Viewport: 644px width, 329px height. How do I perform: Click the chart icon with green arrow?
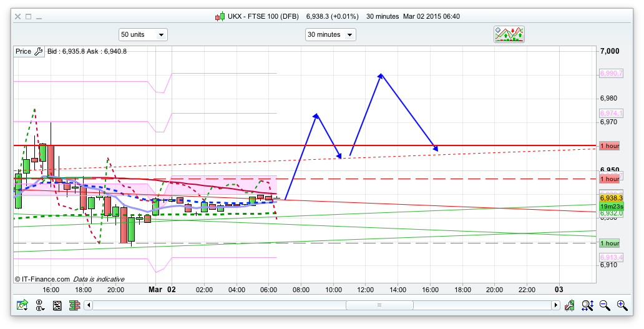22,305
